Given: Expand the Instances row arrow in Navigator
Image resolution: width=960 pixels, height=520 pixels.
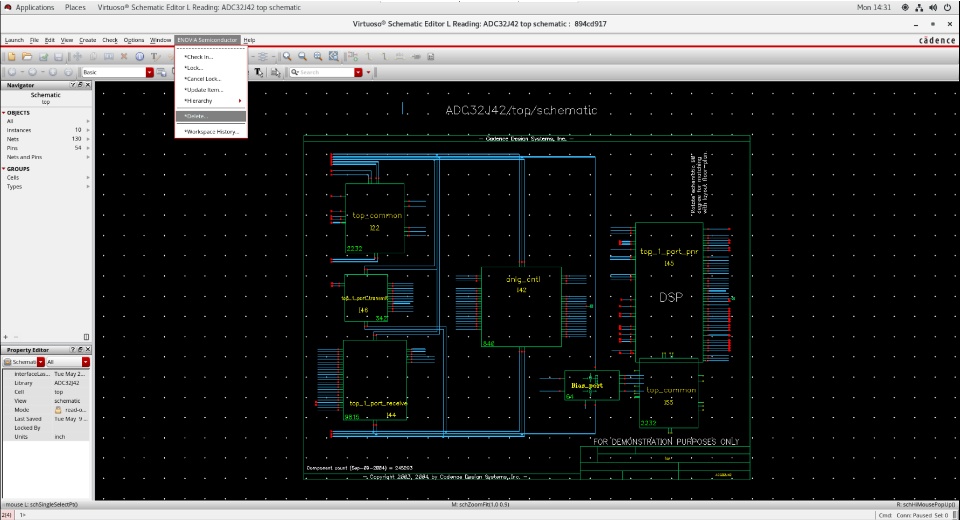Looking at the screenshot, I should (88, 130).
